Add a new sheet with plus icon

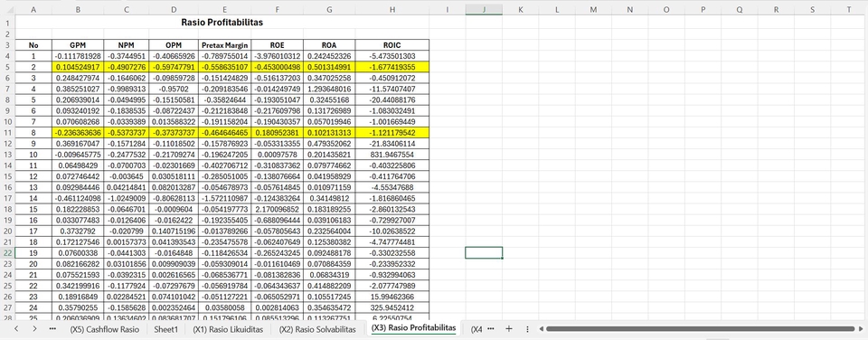click(509, 328)
